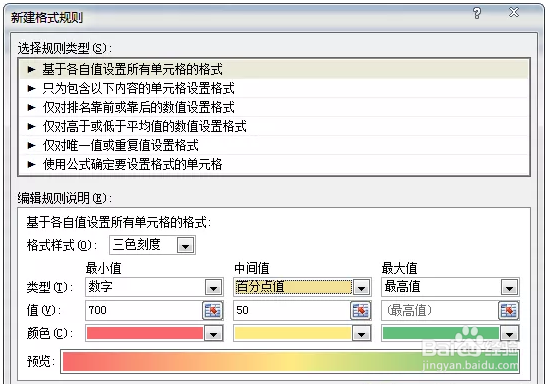Click range selector icon beside 700

pos(213,310)
